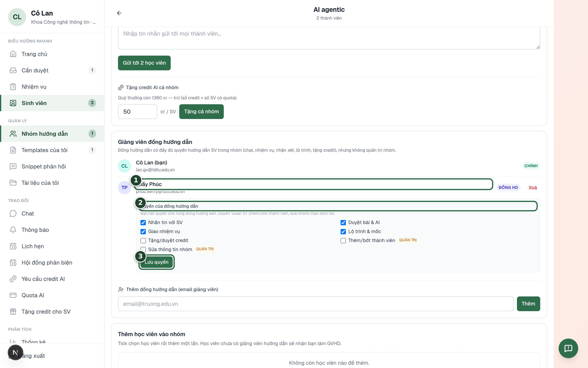This screenshot has width=588, height=368.
Task: Click the CL avatar in sidebar header
Action: tap(17, 17)
